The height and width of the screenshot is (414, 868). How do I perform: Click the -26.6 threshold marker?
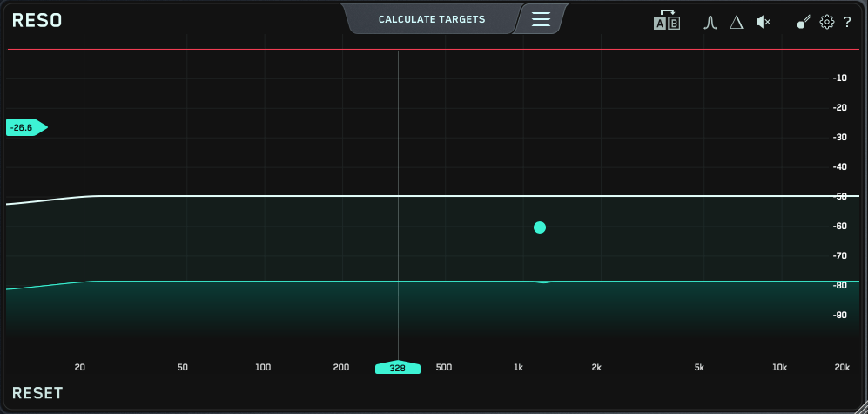(25, 128)
